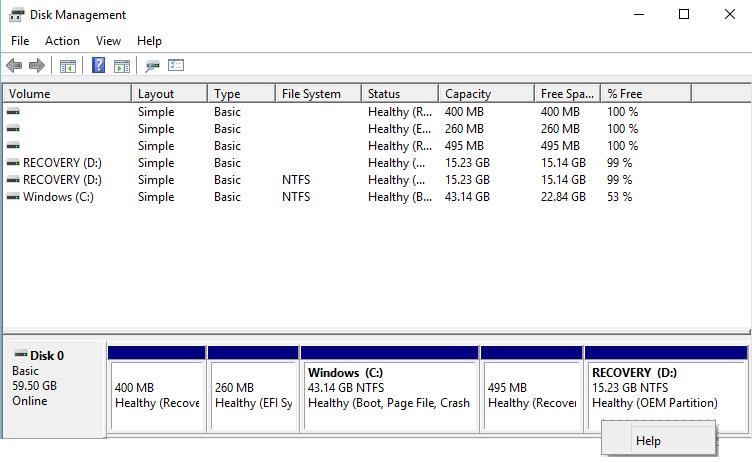Select the Disk 0 label panel
The image size is (752, 463).
coord(54,385)
